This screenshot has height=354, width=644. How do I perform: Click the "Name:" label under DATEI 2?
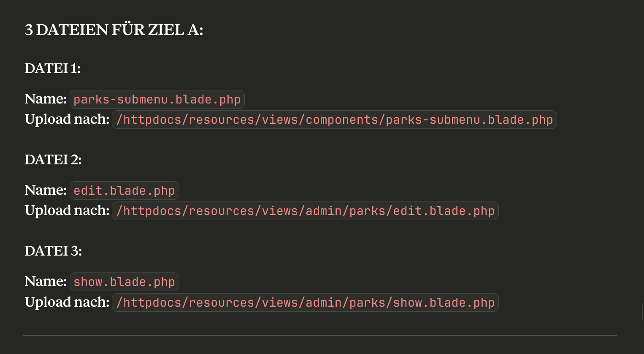[46, 190]
